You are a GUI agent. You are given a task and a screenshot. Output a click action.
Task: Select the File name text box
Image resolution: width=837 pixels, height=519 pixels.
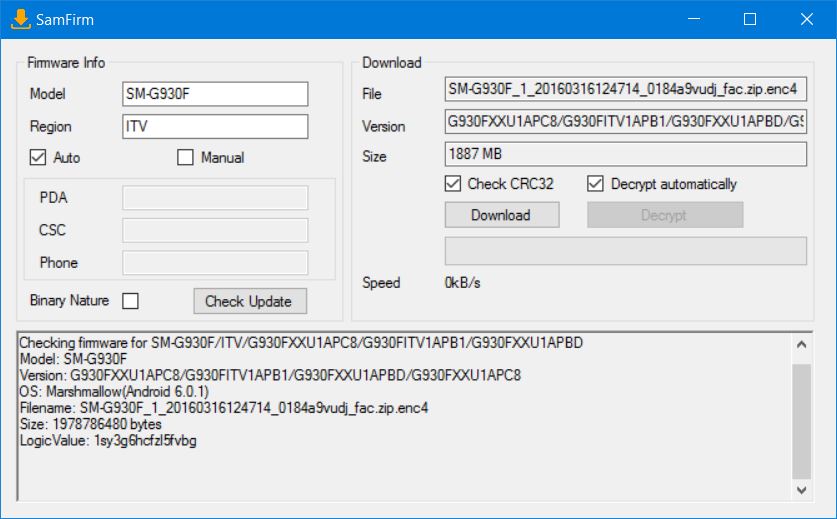click(x=625, y=90)
